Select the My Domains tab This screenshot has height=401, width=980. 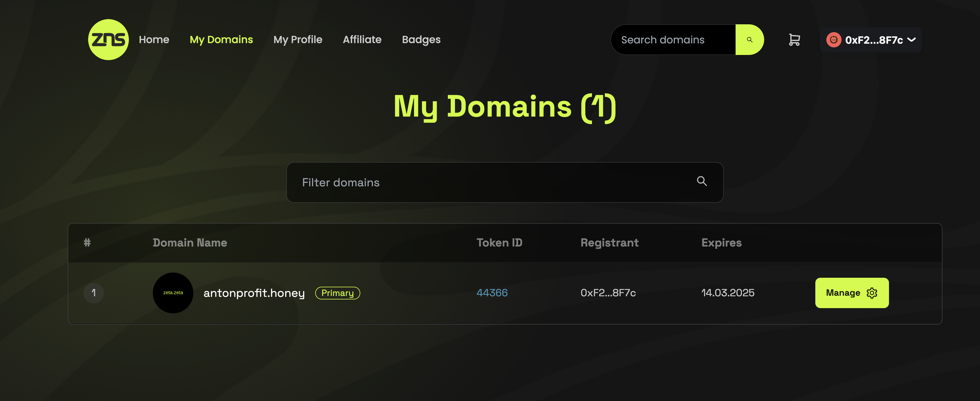[x=221, y=40]
